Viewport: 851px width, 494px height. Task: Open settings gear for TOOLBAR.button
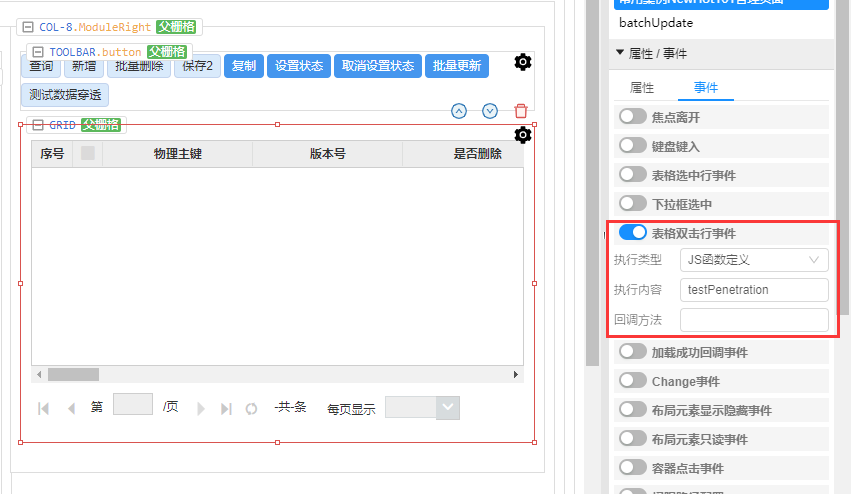coord(522,63)
